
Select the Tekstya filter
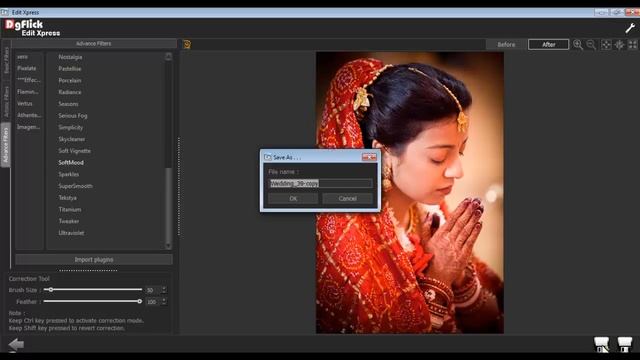click(x=67, y=198)
